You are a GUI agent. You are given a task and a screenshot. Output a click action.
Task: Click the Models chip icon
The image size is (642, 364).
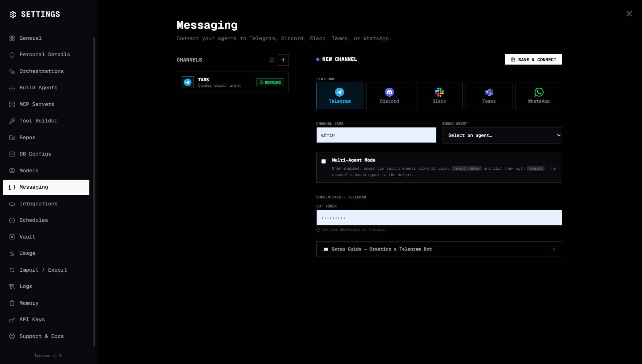click(x=12, y=171)
